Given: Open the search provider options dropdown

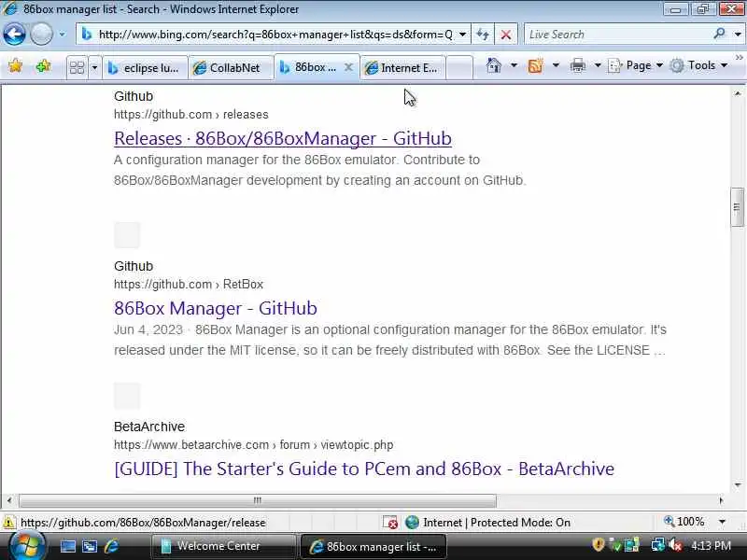Looking at the screenshot, I should 738,35.
